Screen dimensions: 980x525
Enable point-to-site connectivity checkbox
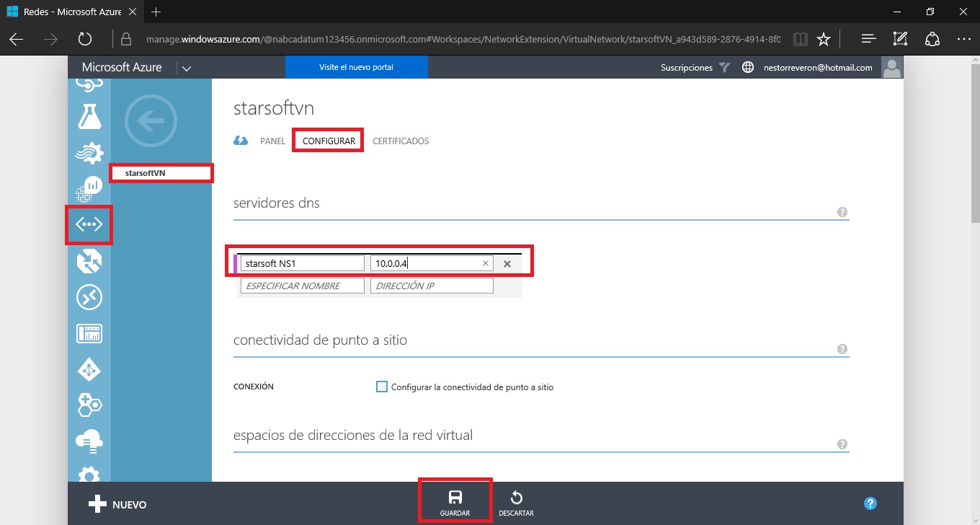382,387
